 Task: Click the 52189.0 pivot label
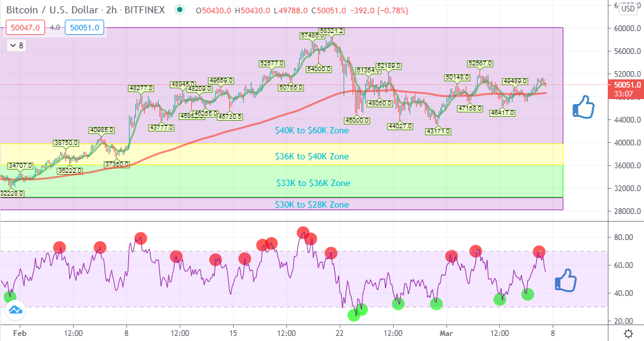tap(389, 66)
